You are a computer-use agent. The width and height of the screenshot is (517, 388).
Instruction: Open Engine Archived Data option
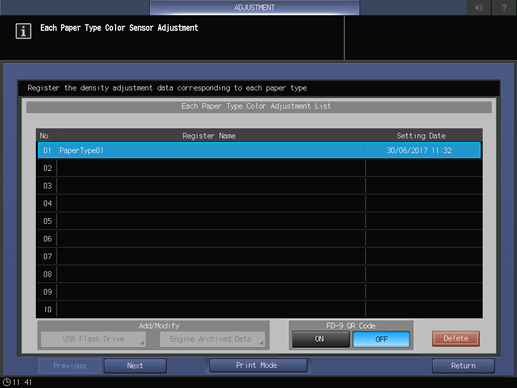click(212, 339)
